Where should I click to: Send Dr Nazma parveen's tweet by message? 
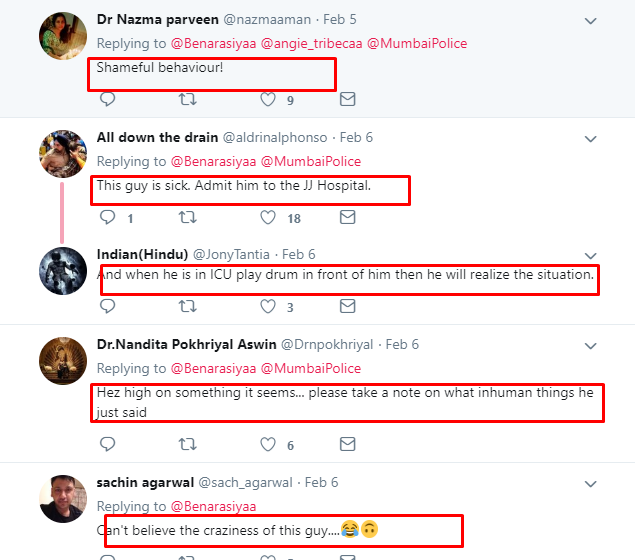click(347, 100)
